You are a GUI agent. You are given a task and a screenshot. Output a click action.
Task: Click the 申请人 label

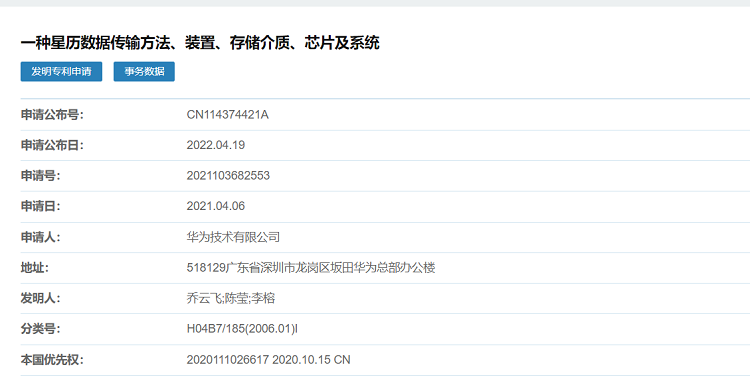(41, 237)
